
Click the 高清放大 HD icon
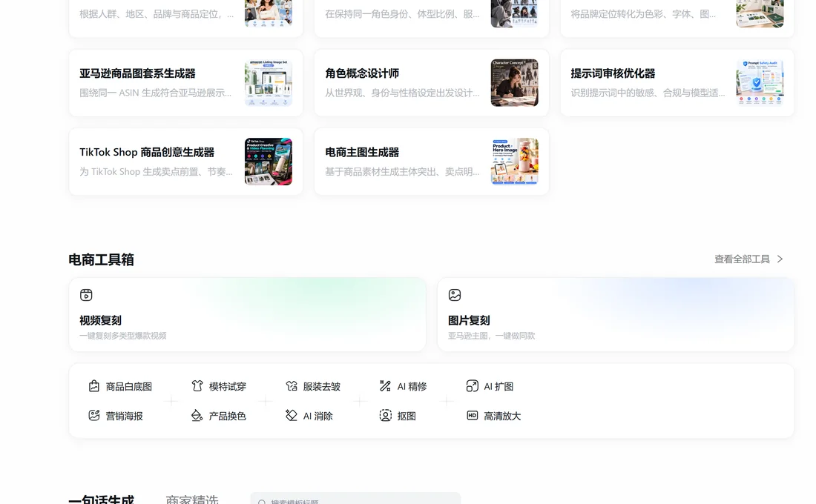pos(472,416)
